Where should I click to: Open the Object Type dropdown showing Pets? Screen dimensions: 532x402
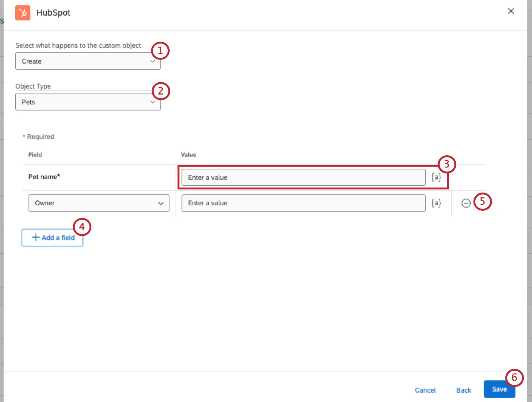coord(88,102)
